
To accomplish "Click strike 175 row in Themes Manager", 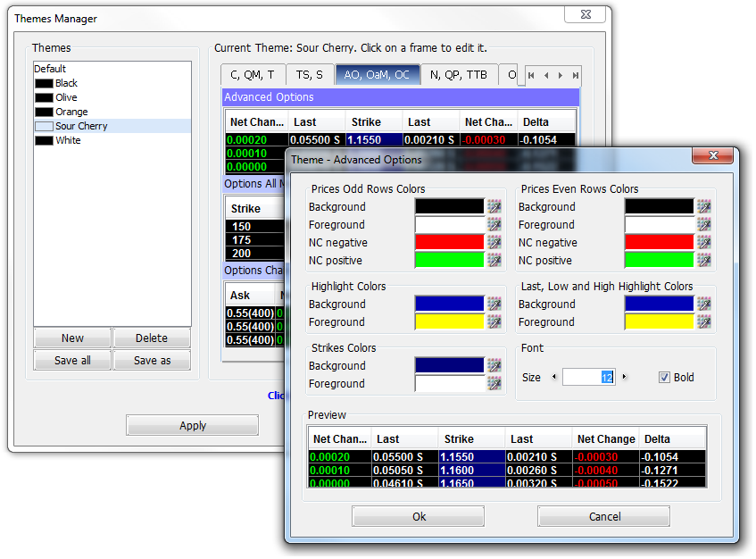I will point(254,239).
